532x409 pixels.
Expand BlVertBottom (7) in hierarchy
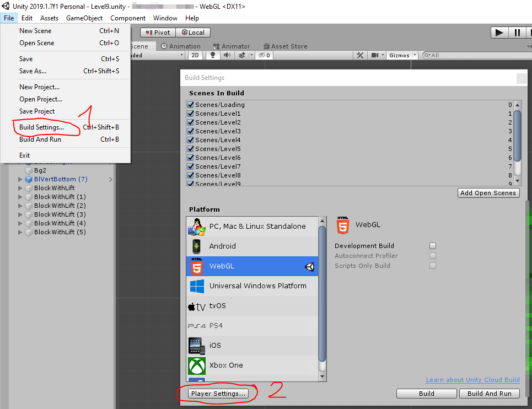[x=20, y=179]
